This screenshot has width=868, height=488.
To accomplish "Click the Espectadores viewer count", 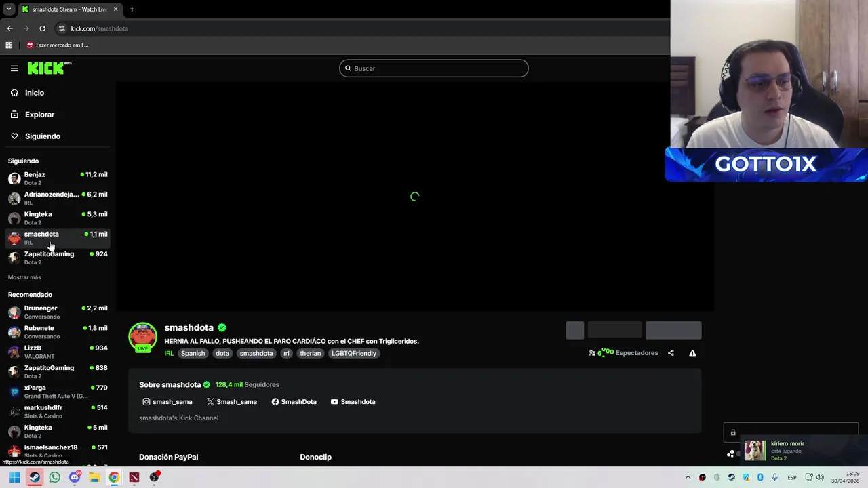I will [x=624, y=352].
